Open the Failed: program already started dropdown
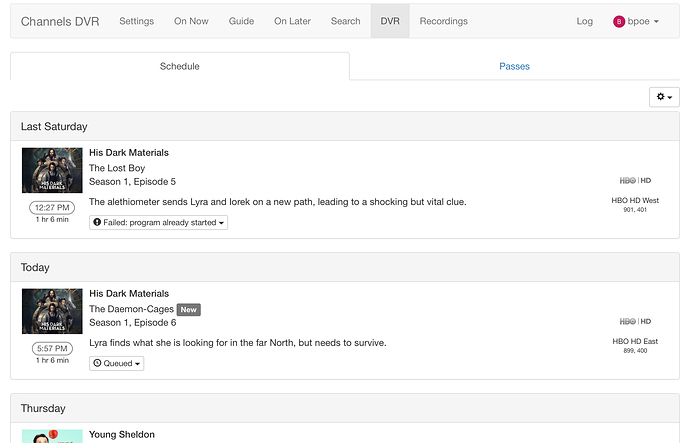 158,222
